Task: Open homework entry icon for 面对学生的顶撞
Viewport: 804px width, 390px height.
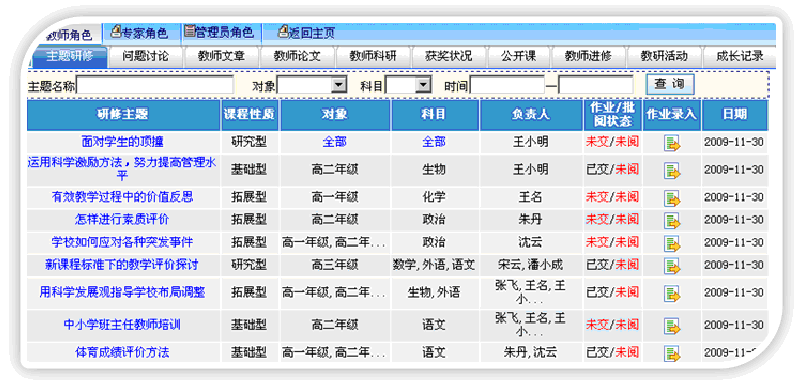Action: point(672,143)
